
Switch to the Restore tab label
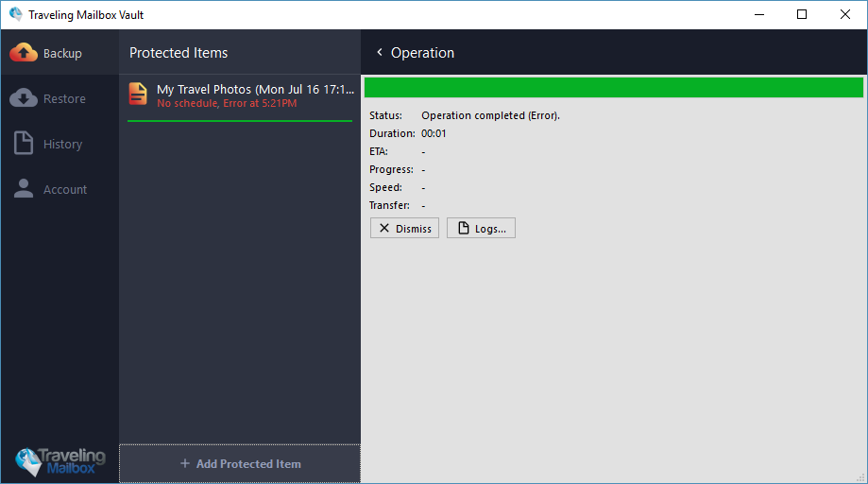(x=64, y=99)
